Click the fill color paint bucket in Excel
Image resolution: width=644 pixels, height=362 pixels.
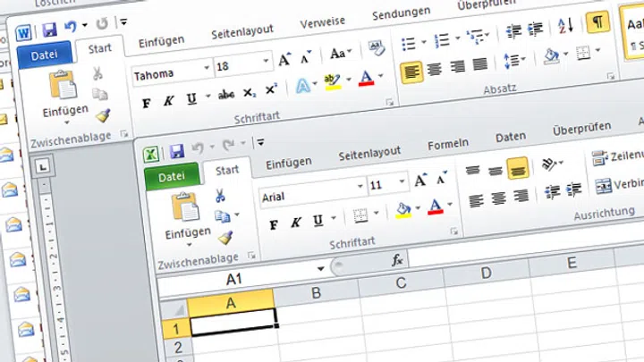[403, 211]
